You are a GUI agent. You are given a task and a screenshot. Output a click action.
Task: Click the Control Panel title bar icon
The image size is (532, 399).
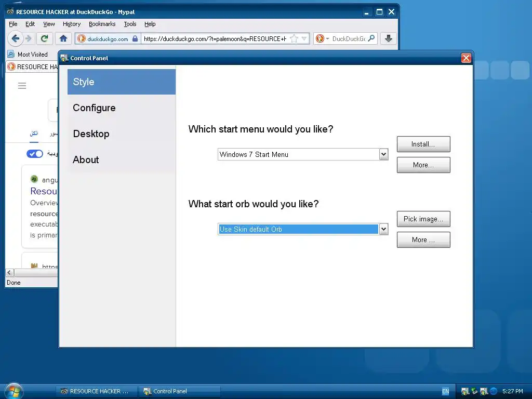point(64,58)
